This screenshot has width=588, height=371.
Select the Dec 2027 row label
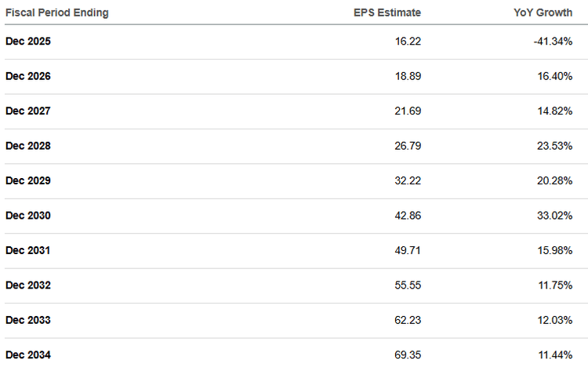[28, 111]
